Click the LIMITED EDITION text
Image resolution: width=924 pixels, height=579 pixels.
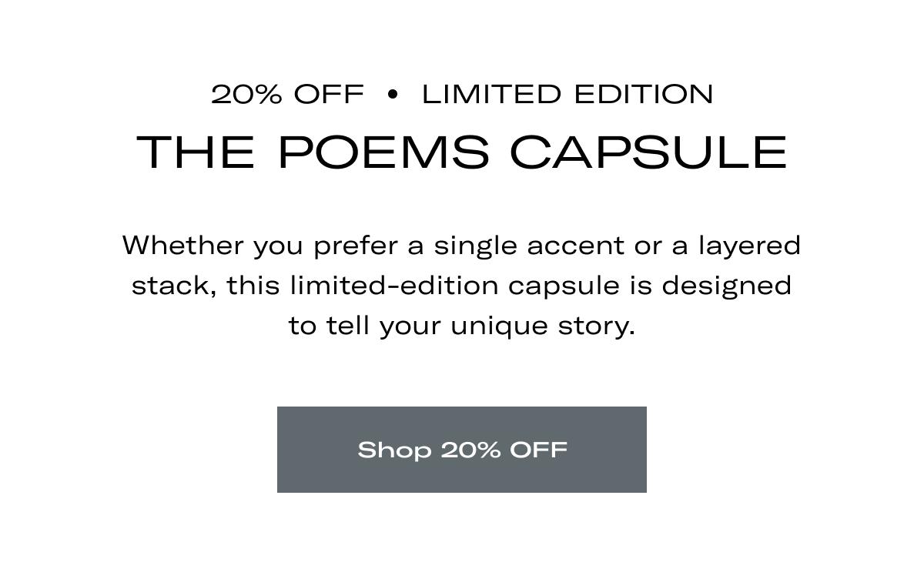(x=567, y=95)
